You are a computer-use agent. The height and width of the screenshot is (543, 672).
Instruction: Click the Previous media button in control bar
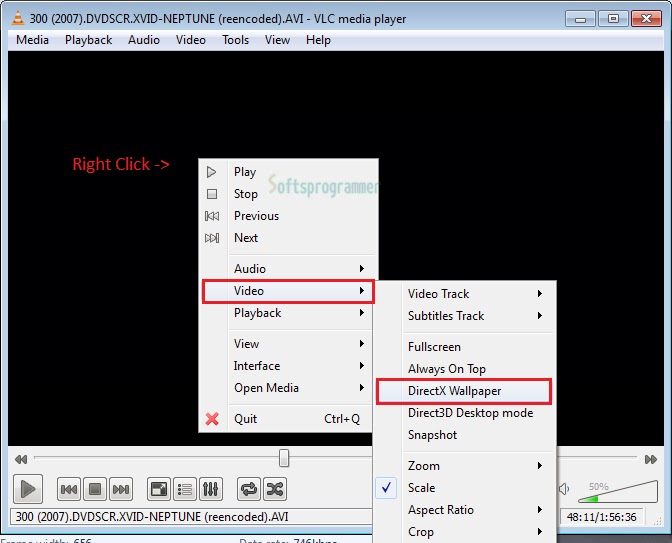(x=69, y=489)
